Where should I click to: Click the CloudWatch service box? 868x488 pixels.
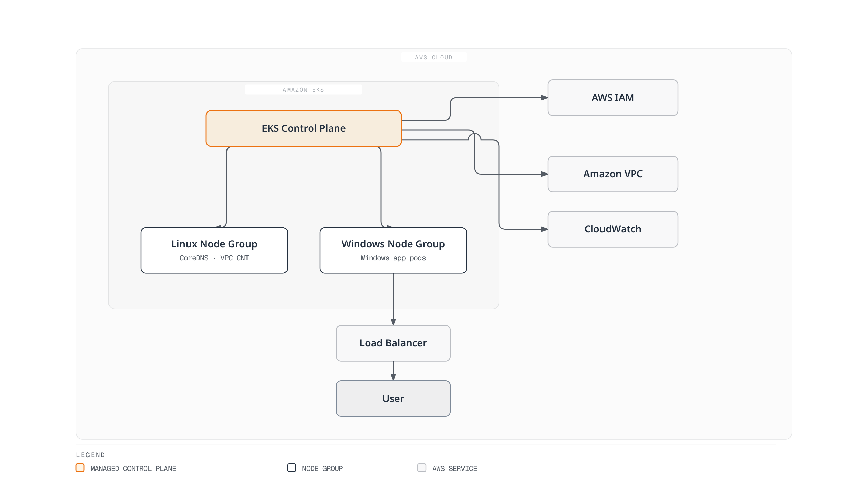[x=613, y=229]
